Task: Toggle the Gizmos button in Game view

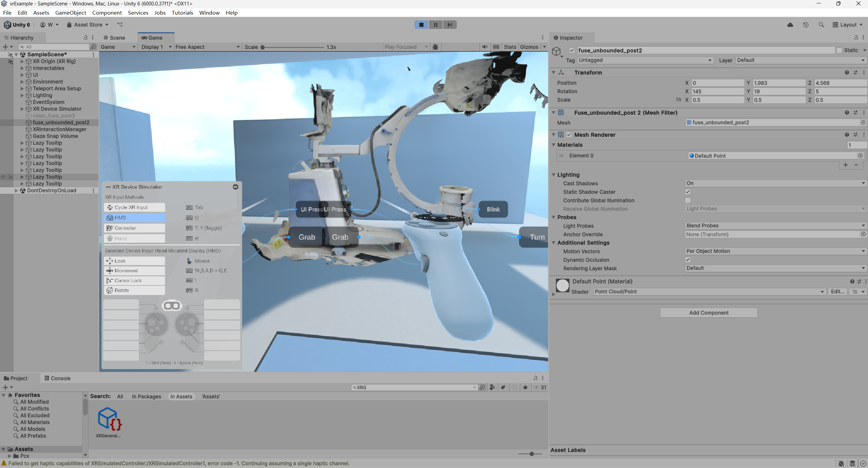Action: point(529,47)
